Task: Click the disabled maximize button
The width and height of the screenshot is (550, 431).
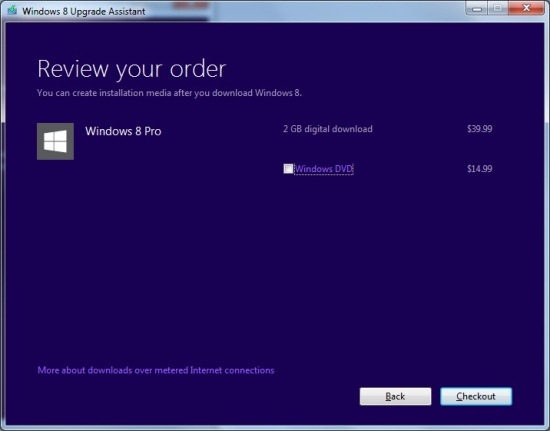Action: point(498,8)
